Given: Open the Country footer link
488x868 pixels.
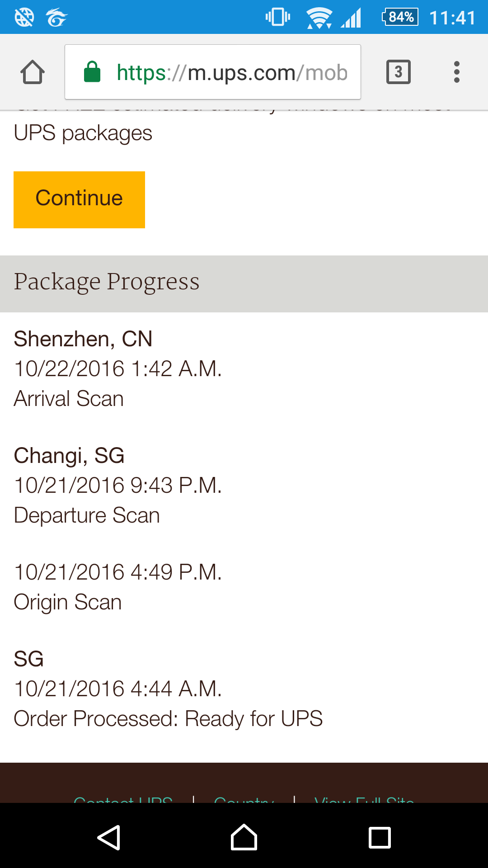Looking at the screenshot, I should point(244,799).
